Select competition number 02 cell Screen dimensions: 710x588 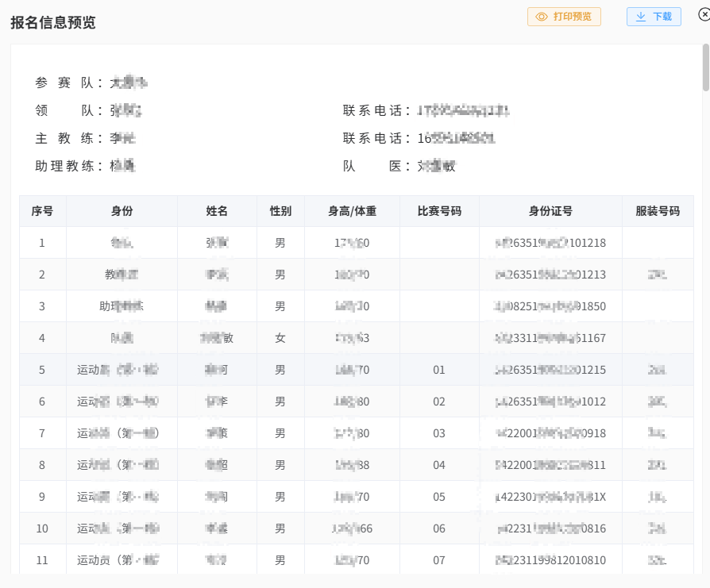pos(439,402)
